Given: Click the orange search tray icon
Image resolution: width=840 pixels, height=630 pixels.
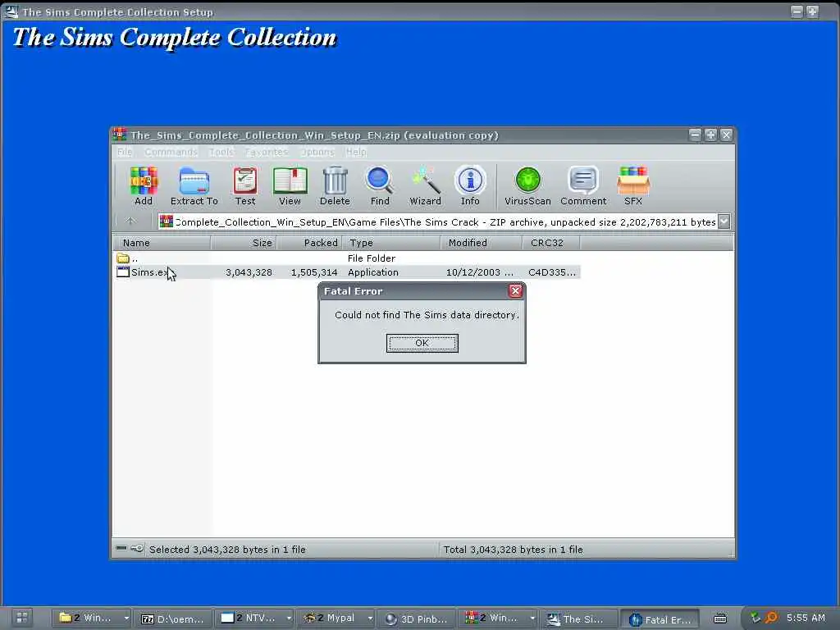Looking at the screenshot, I should (x=771, y=619).
